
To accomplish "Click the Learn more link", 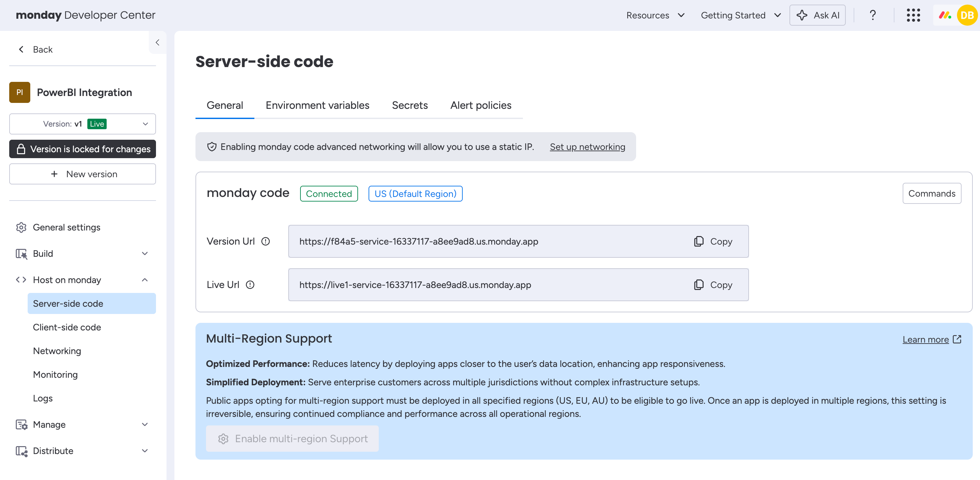I will click(926, 339).
